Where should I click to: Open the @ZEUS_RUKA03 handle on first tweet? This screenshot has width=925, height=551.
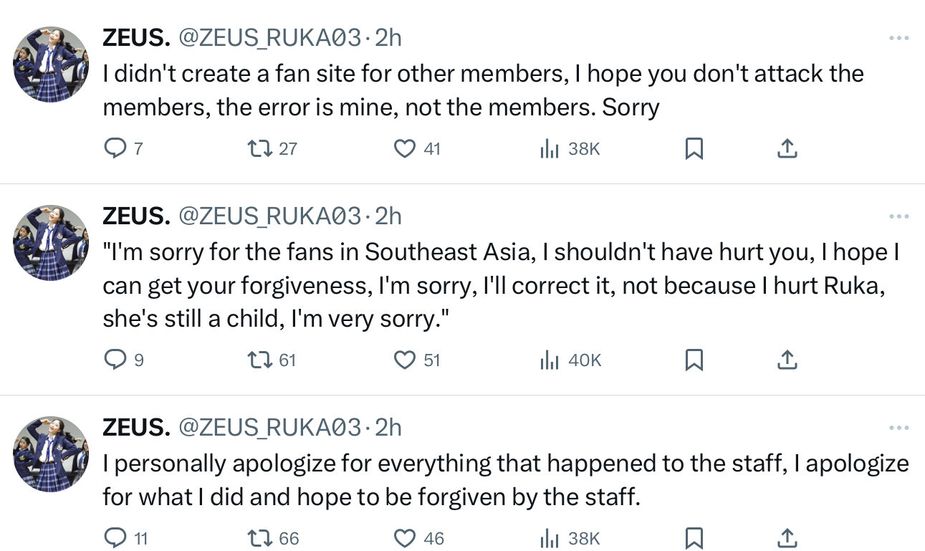[269, 38]
